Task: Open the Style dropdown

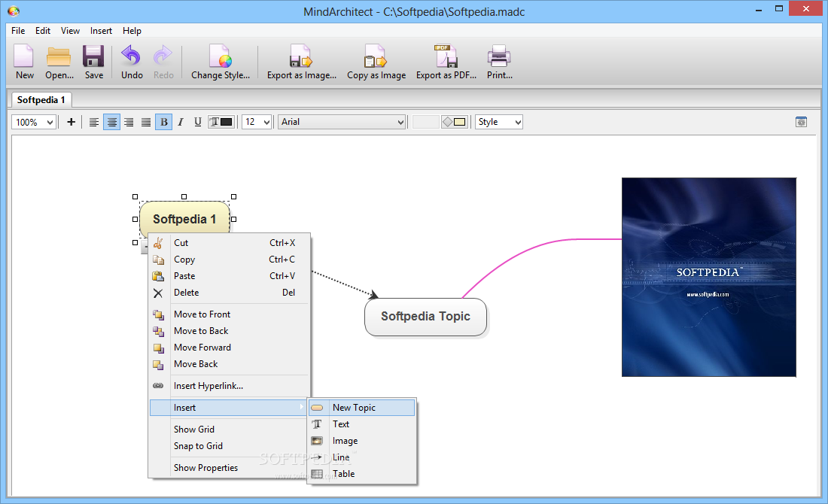Action: point(499,122)
